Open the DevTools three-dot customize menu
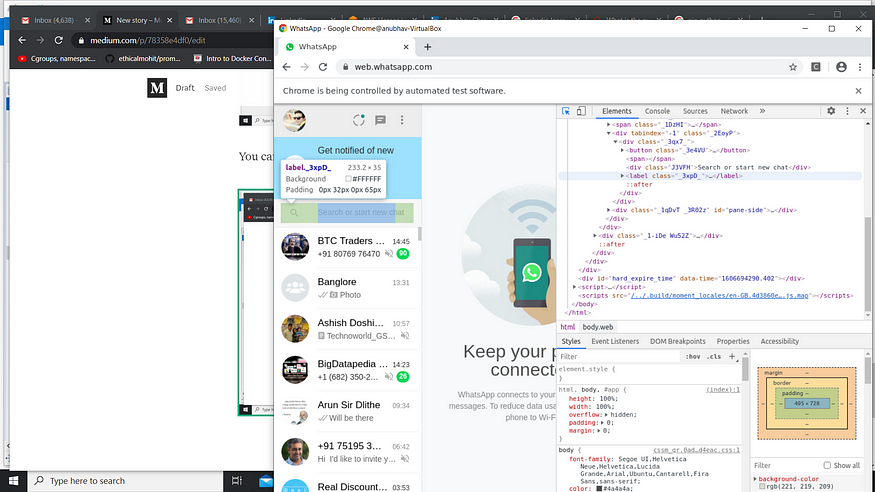Viewport: 875px width, 492px height. point(847,111)
